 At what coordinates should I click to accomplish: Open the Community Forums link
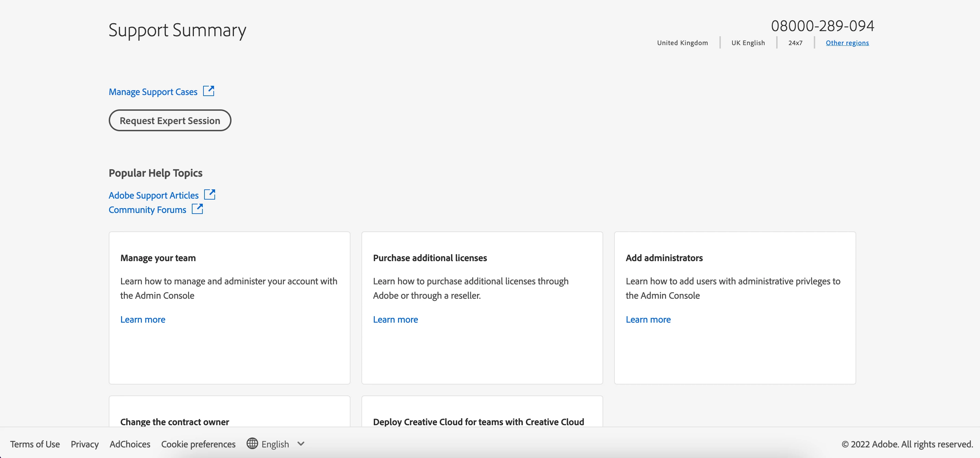pyautogui.click(x=147, y=210)
